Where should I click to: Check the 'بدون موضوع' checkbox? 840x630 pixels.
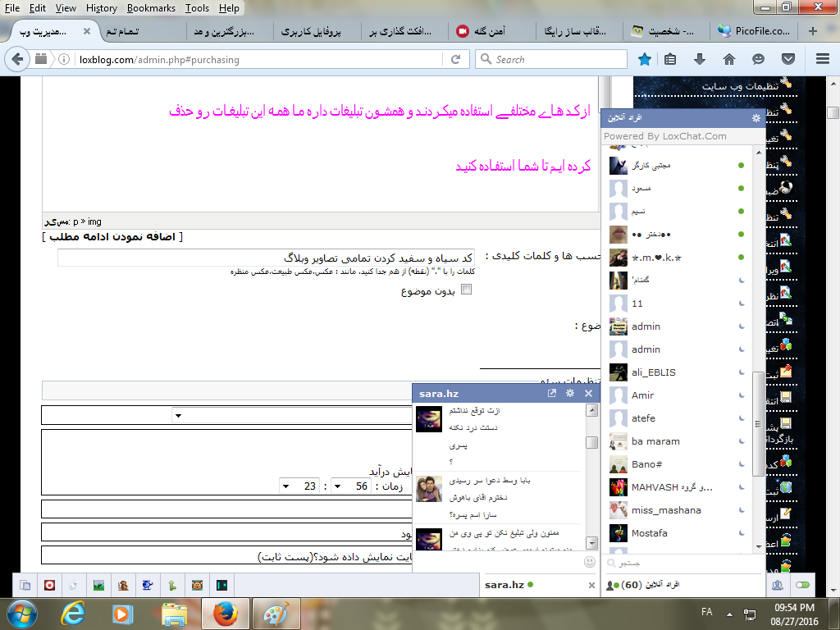pos(467,290)
